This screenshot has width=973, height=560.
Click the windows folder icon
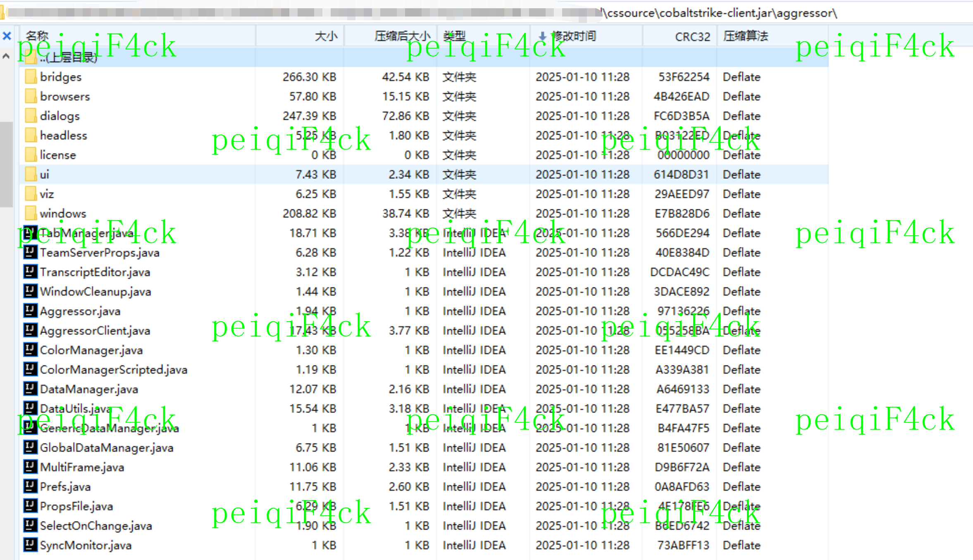[30, 213]
